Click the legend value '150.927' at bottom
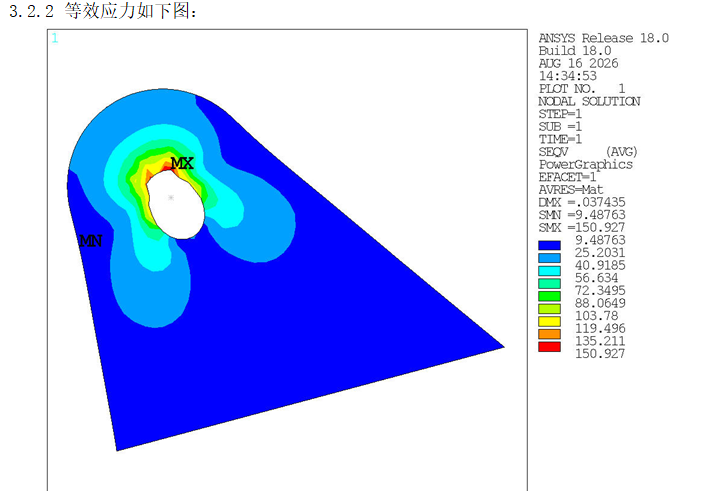 click(600, 354)
